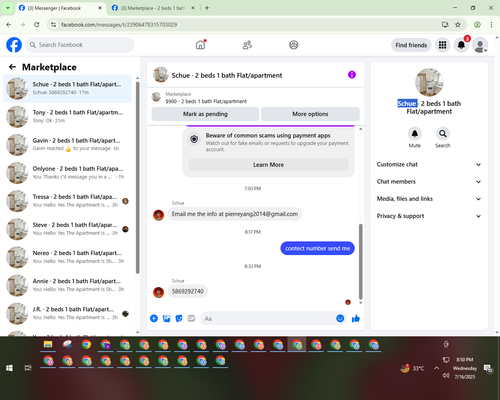Viewport: 500px width, 400px height.
Task: Switch to Messenger | Facebook tab
Action: coord(60,8)
